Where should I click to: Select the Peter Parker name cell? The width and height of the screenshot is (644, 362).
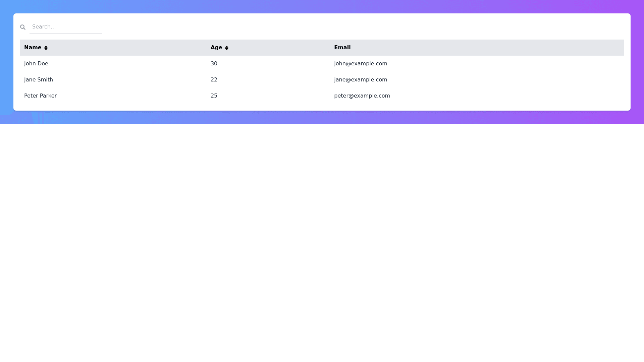[40, 96]
